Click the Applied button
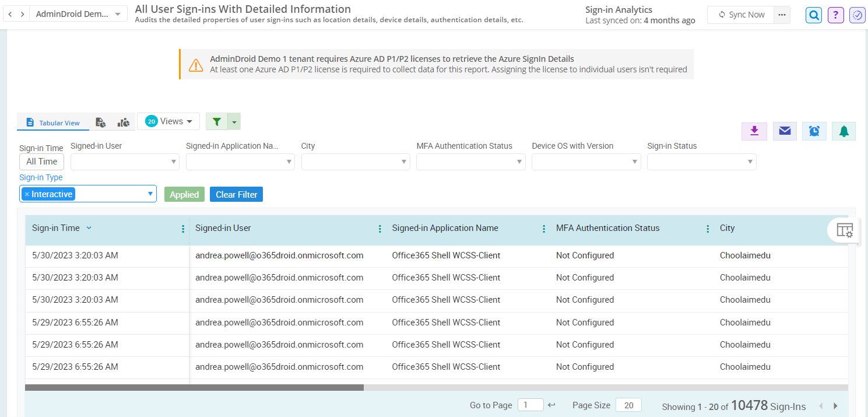Screen dimensions: 868x417 184,194
